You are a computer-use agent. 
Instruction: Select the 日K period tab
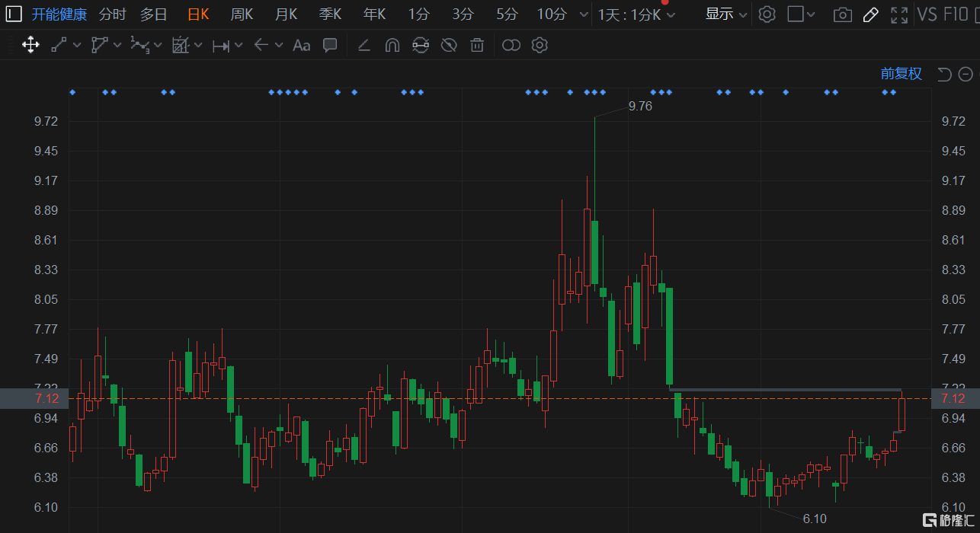pyautogui.click(x=198, y=14)
